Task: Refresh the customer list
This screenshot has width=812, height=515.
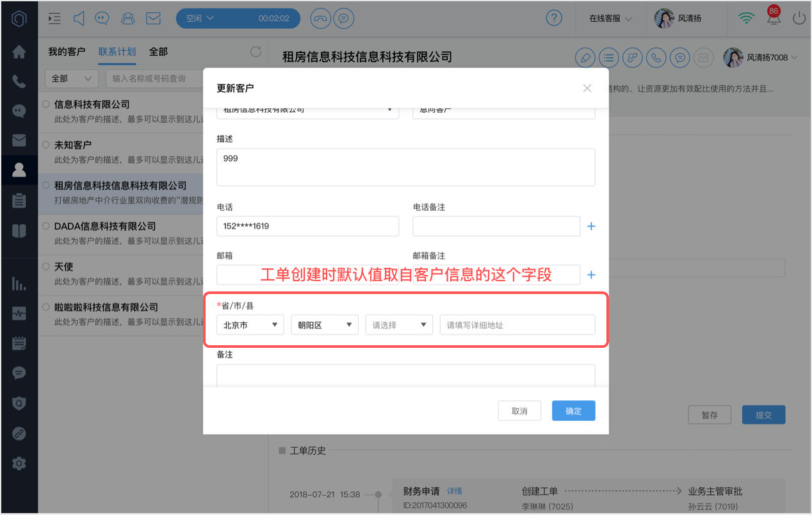Action: pos(256,52)
